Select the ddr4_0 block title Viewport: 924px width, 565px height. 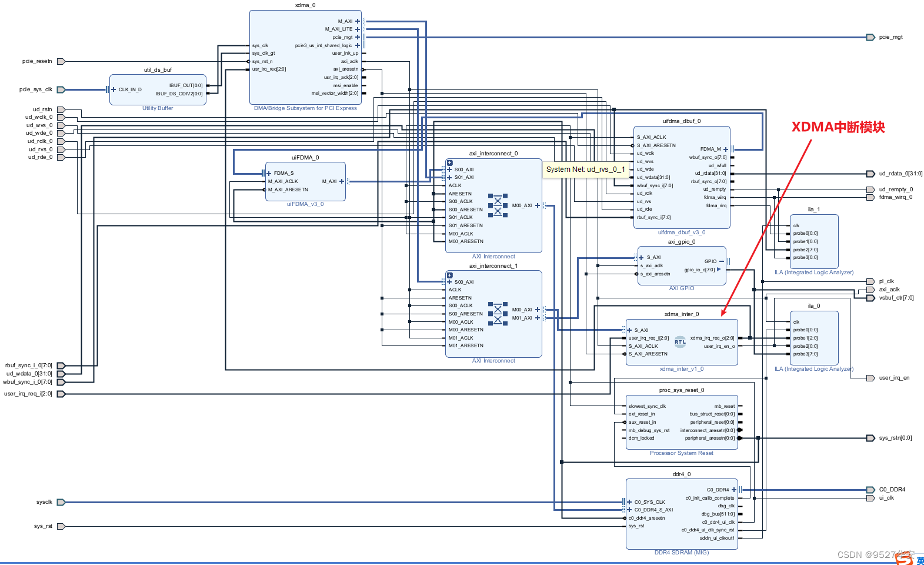pos(682,474)
